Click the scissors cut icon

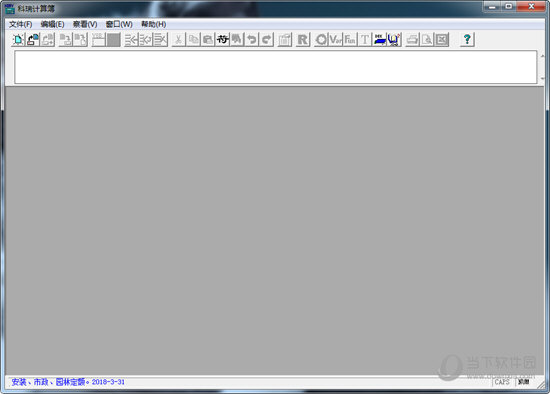(x=178, y=40)
